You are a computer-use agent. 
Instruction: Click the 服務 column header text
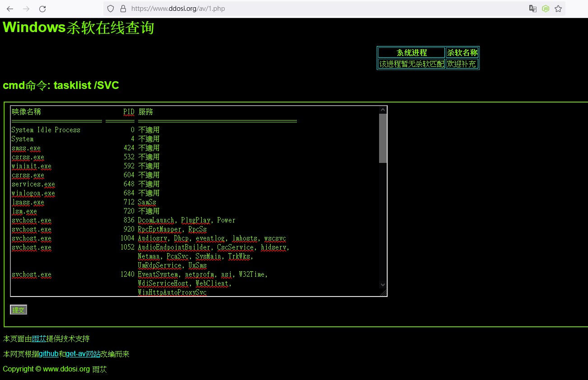(145, 111)
